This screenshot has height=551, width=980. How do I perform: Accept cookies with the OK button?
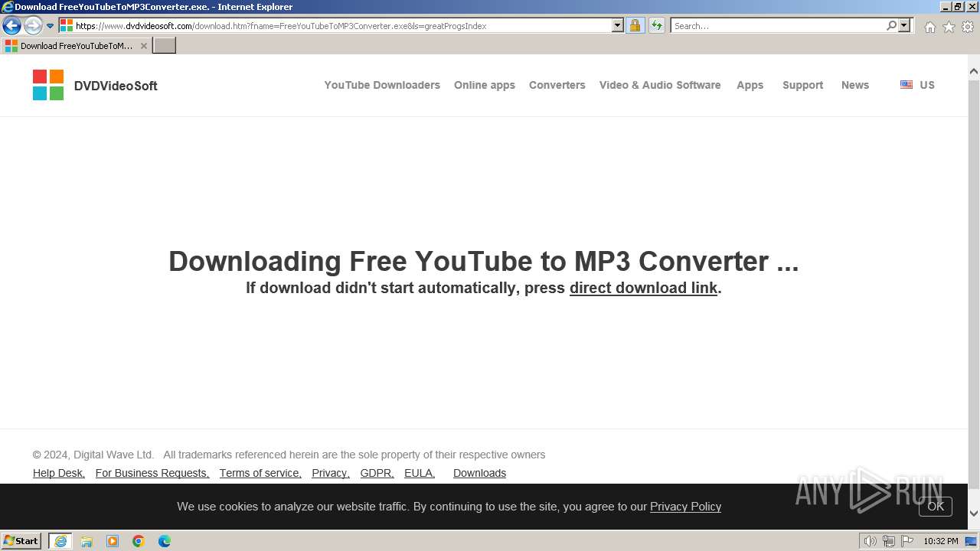pos(936,507)
